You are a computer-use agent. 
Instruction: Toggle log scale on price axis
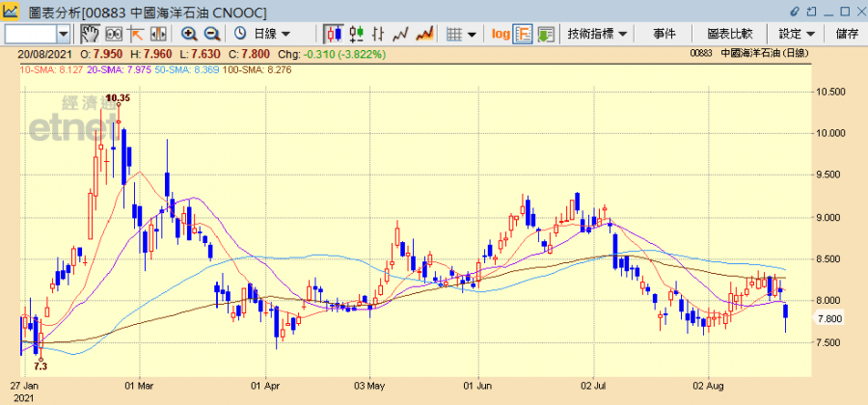point(501,34)
